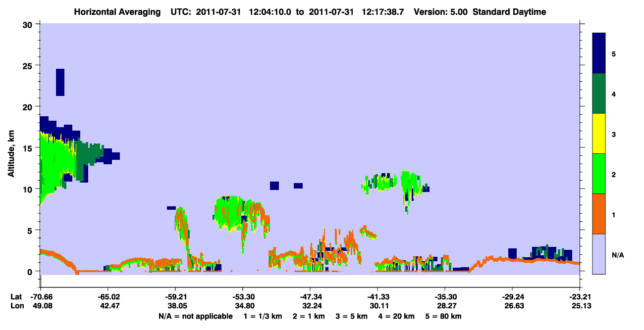Click the lavender N/A legend swatch

(x=599, y=254)
